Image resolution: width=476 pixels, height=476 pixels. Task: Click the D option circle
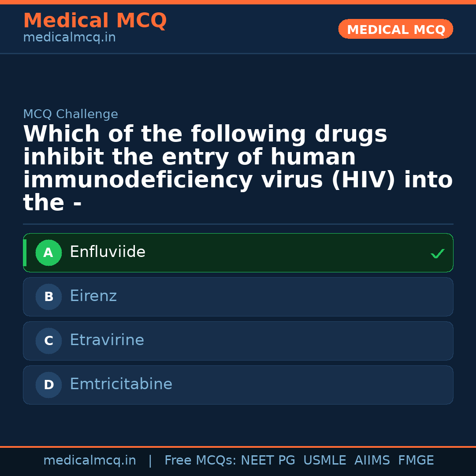click(x=48, y=385)
